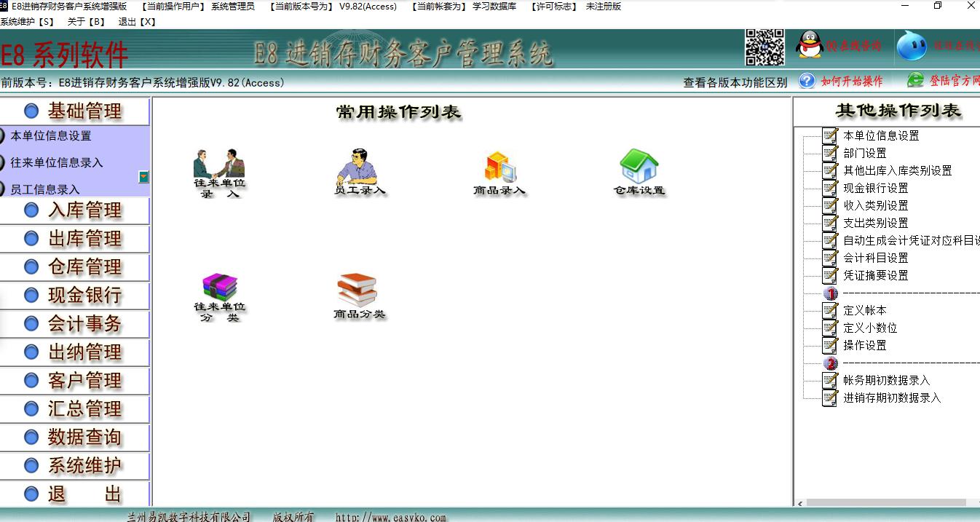The image size is (980, 522).
Task: Select 会计科目设置 in the right list
Action: coord(875,258)
